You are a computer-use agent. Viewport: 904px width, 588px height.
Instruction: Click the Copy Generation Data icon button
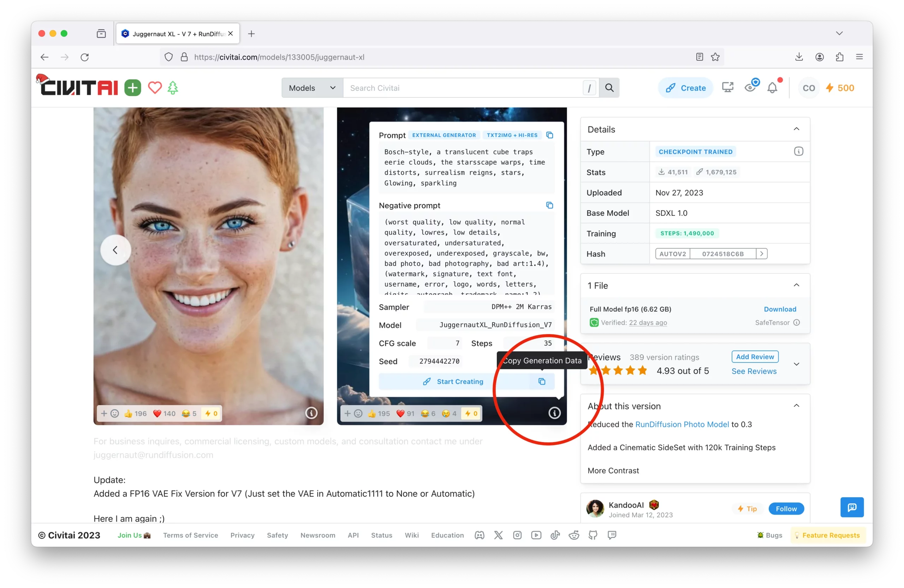click(542, 381)
